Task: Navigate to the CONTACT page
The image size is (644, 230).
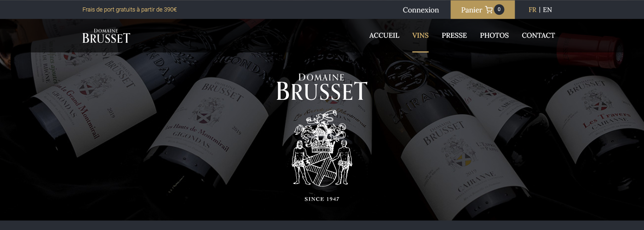Action: 538,35
